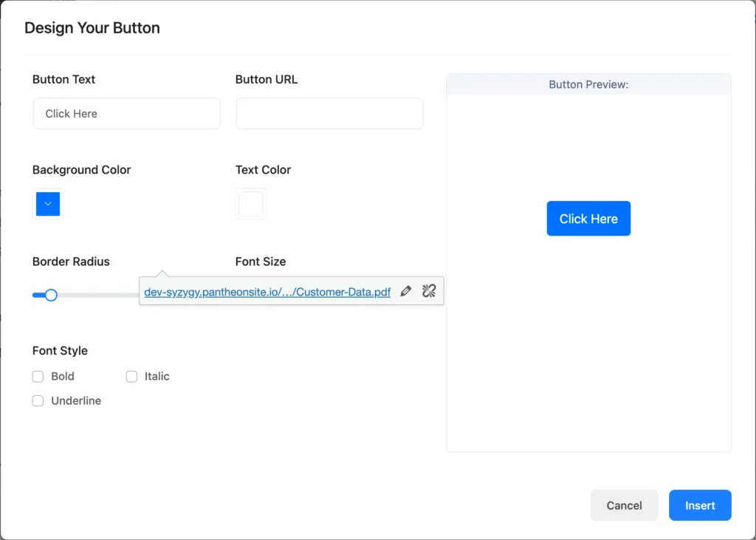Viewport: 756px width, 540px height.
Task: Click the Design Your Button title
Action: pyautogui.click(x=92, y=28)
